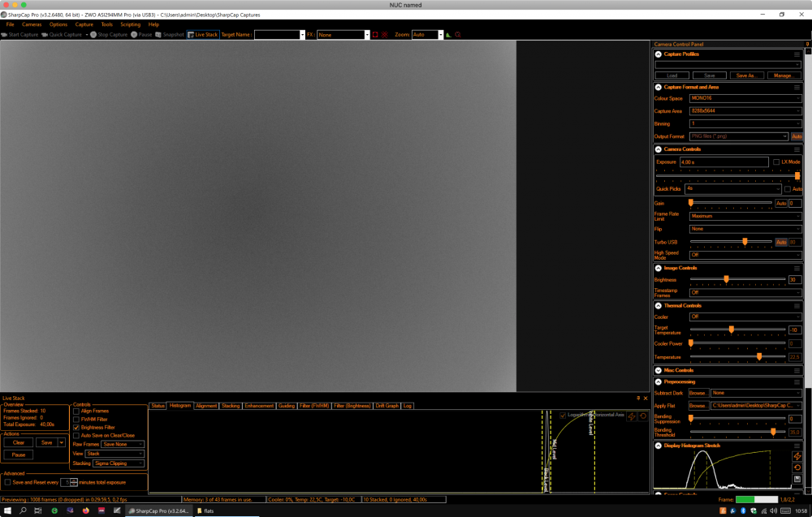This screenshot has width=812, height=517.
Task: Open the Image Controls section menu icon
Action: point(797,268)
